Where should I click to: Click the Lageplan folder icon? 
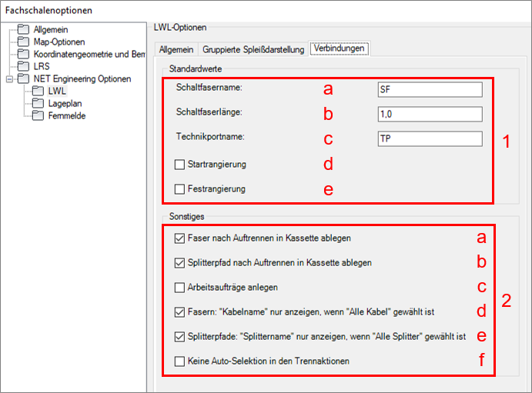38,103
